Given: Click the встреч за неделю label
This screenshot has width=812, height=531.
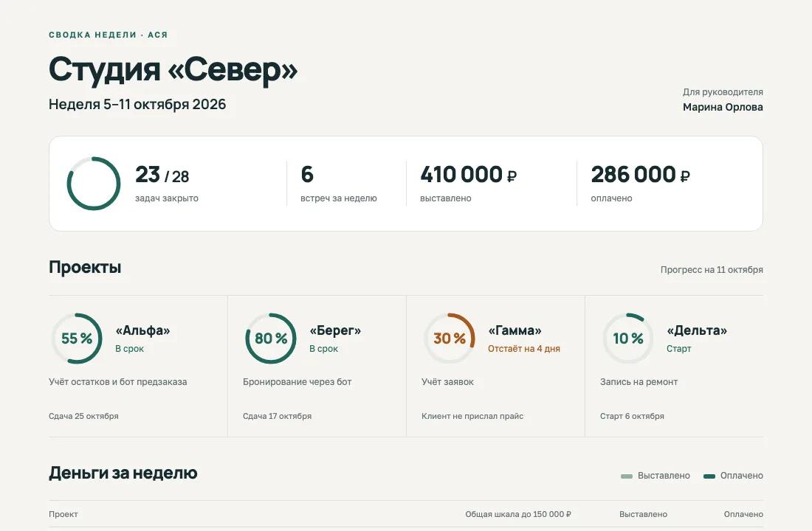Looking at the screenshot, I should click(x=339, y=198).
